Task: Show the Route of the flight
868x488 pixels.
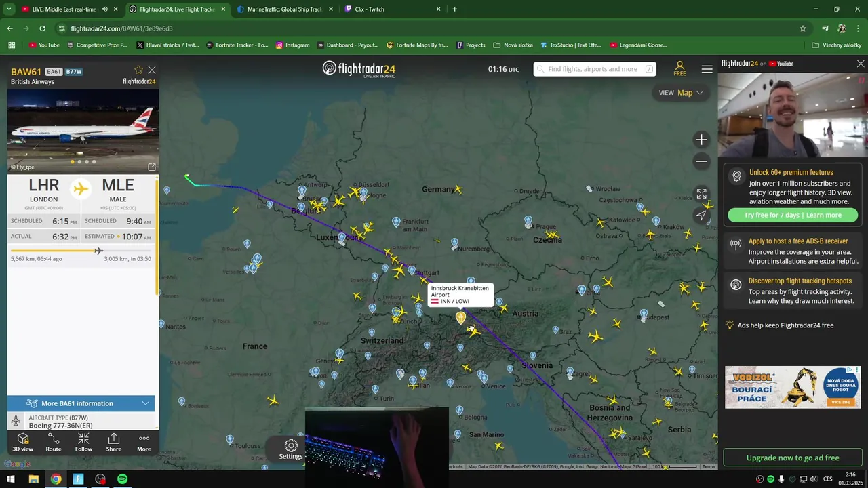Action: click(x=53, y=442)
